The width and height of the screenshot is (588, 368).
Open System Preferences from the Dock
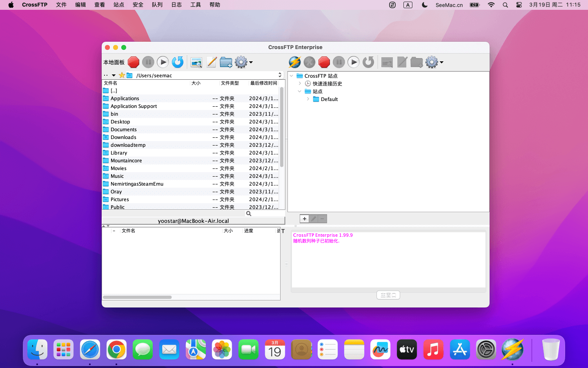pyautogui.click(x=486, y=350)
